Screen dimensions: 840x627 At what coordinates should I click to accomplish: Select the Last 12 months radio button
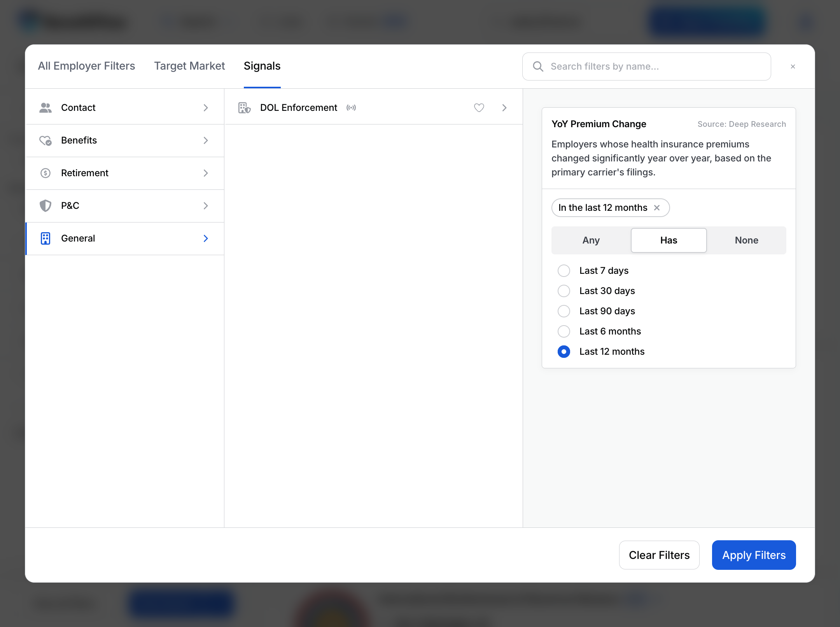[x=564, y=352]
